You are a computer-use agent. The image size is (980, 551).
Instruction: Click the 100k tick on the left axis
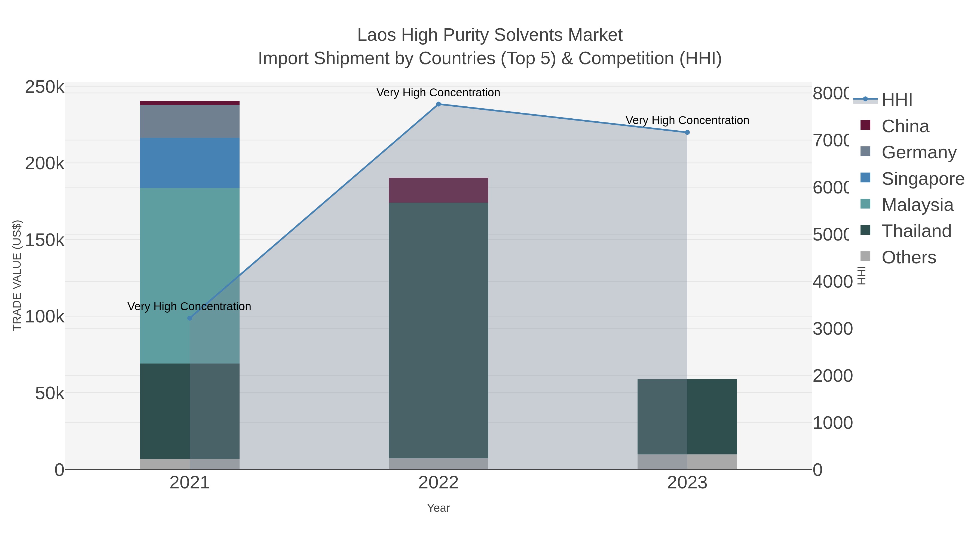coord(45,316)
